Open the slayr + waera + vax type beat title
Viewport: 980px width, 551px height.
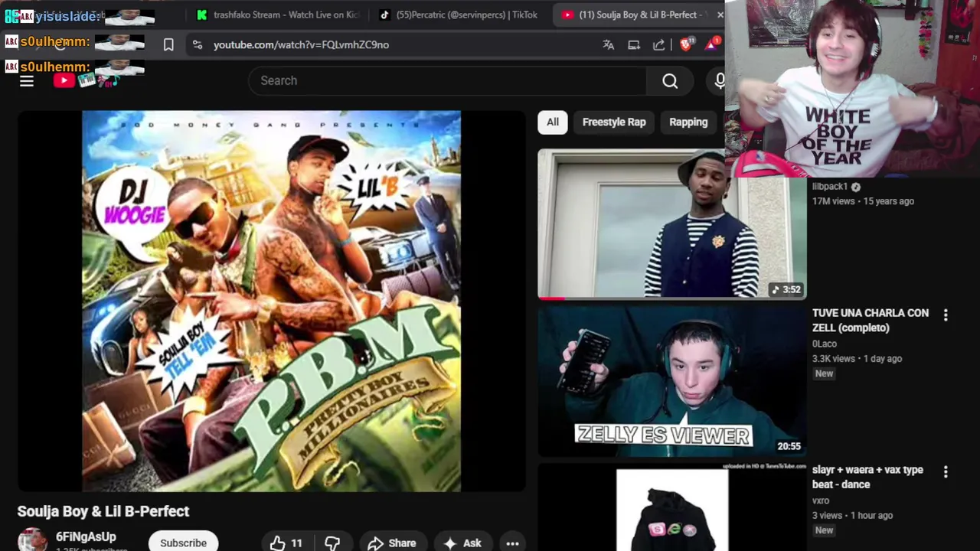(867, 477)
